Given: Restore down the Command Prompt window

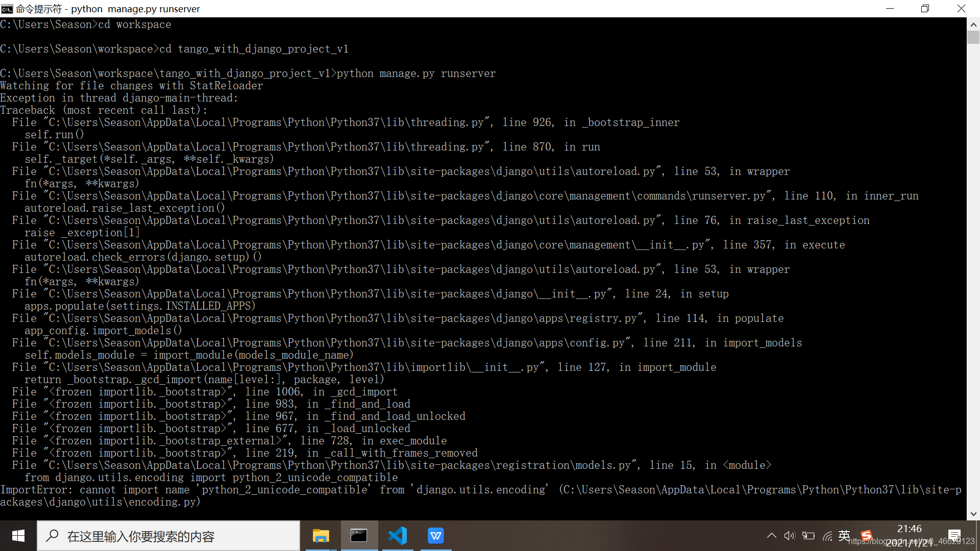Looking at the screenshot, I should coord(925,9).
